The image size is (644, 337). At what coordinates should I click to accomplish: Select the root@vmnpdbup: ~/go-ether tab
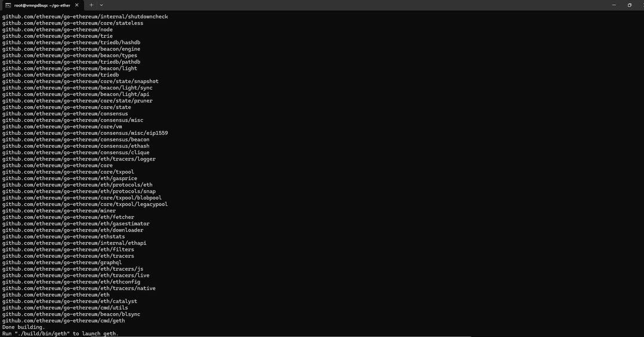42,5
